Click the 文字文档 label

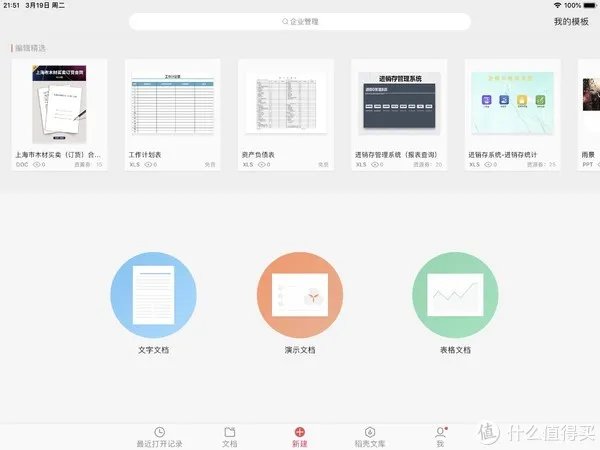pyautogui.click(x=153, y=350)
